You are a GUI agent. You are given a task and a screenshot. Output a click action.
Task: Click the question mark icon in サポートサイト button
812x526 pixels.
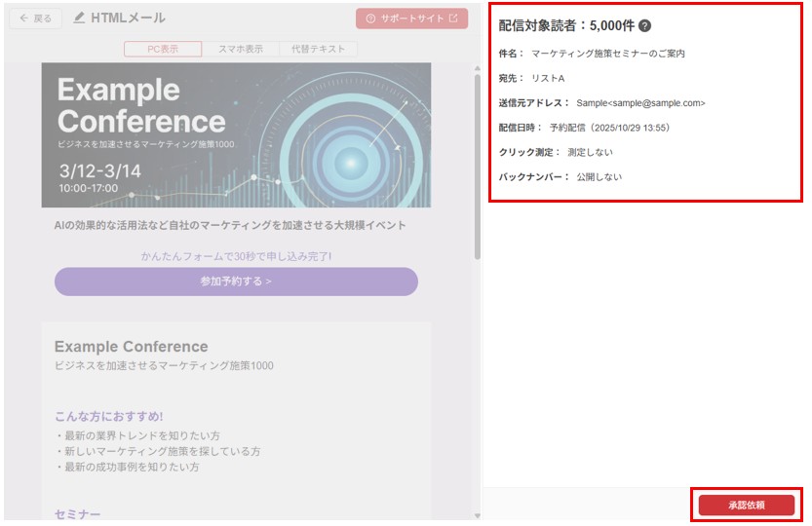(x=370, y=19)
